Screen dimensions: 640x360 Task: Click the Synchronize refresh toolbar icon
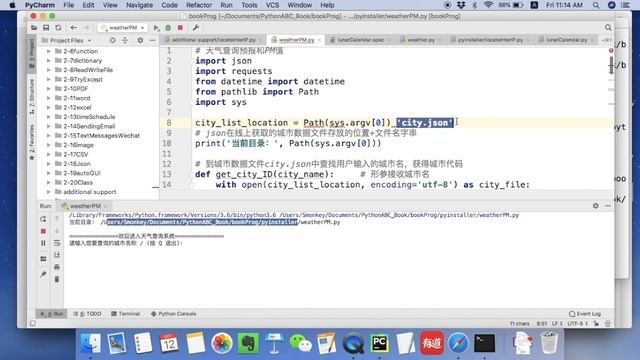pos(58,28)
